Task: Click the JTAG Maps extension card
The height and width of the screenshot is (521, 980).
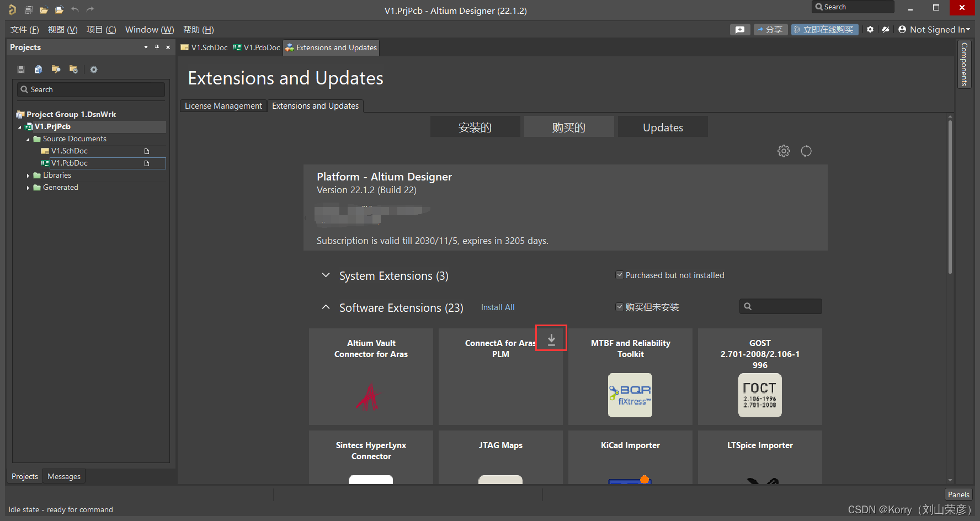Action: [500, 458]
